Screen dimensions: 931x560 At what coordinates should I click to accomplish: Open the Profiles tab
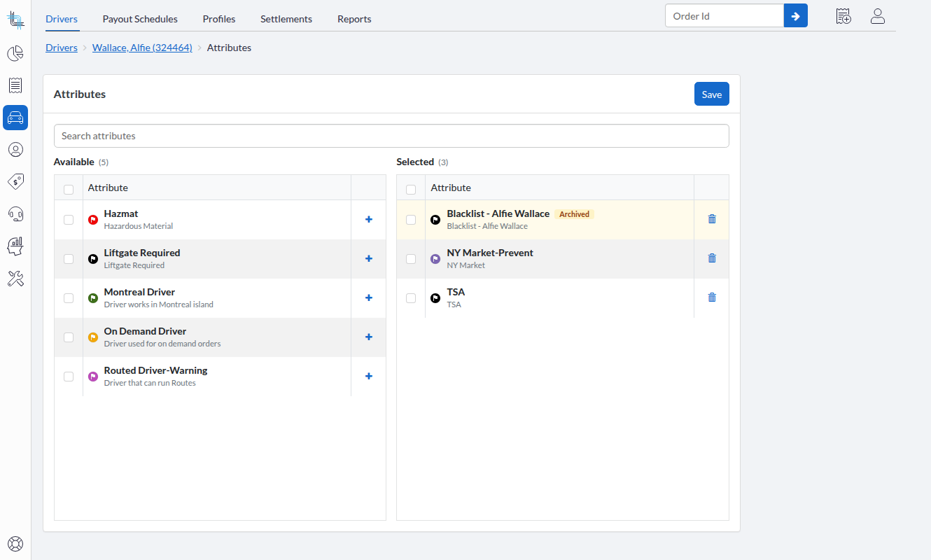point(219,19)
